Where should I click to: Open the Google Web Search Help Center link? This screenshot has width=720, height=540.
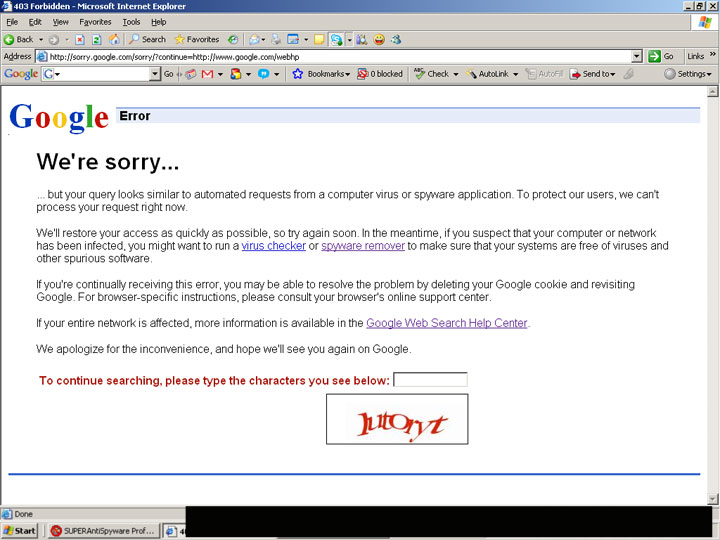pos(446,323)
